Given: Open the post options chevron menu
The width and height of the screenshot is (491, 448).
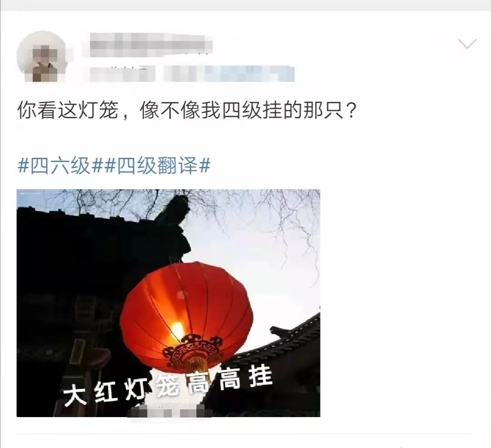Looking at the screenshot, I should (467, 44).
